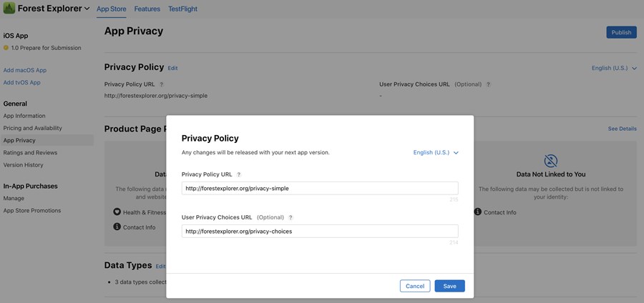Open Version History in sidebar
Screen dimensions: 644x303
(x=23, y=165)
